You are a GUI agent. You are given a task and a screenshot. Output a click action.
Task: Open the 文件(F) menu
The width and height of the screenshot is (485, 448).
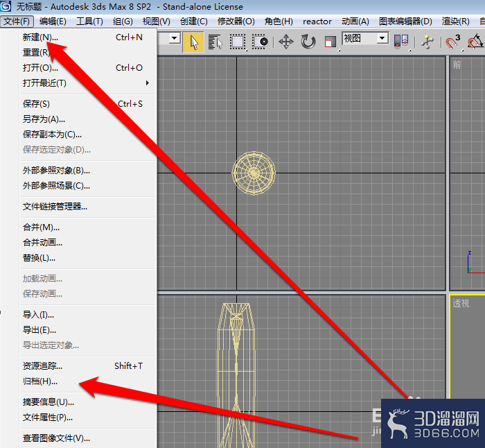(x=17, y=21)
